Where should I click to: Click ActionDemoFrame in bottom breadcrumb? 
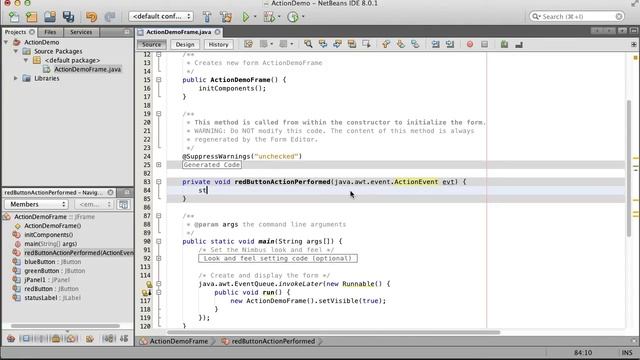178,341
